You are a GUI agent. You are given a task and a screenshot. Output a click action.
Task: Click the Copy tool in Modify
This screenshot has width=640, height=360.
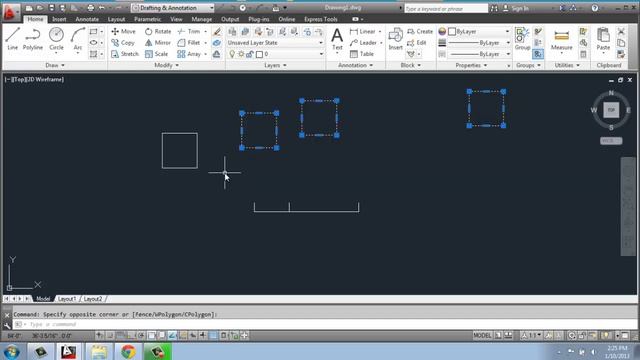click(123, 42)
